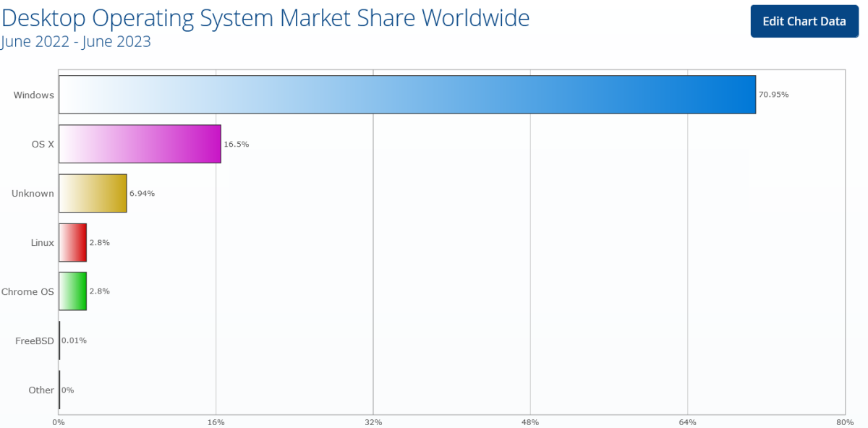Click the Chrome OS axis label
This screenshot has height=428, width=868.
(x=27, y=291)
